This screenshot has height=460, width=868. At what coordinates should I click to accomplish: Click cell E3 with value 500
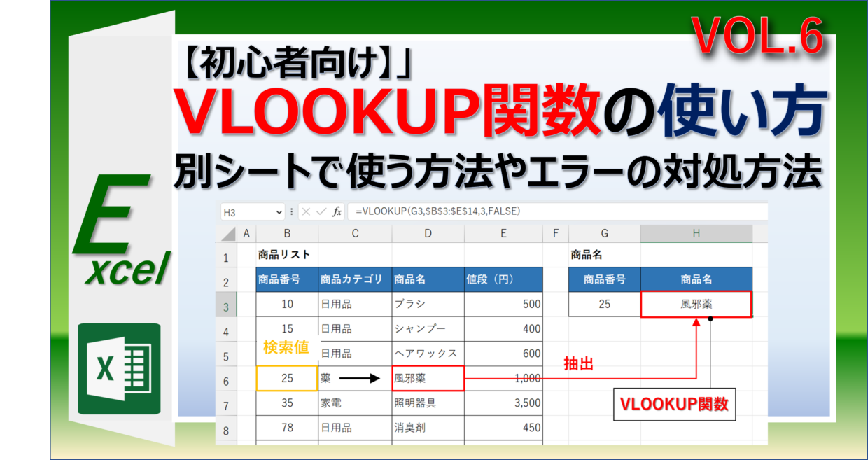[503, 304]
